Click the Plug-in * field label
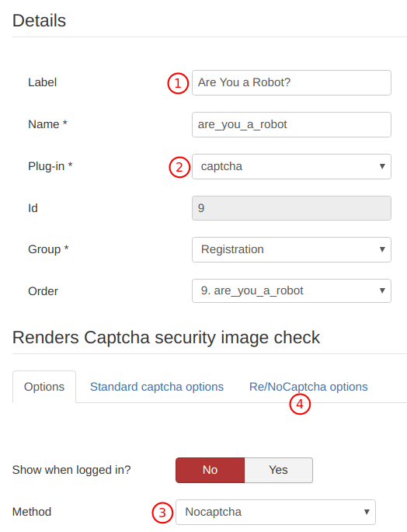This screenshot has height=532, width=407. point(50,166)
